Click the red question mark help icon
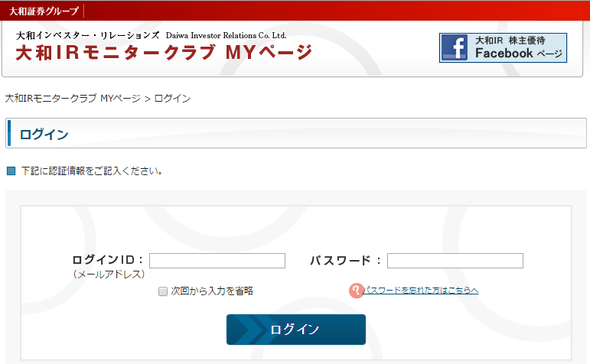Screen dimensions: 590x364 tap(356, 291)
